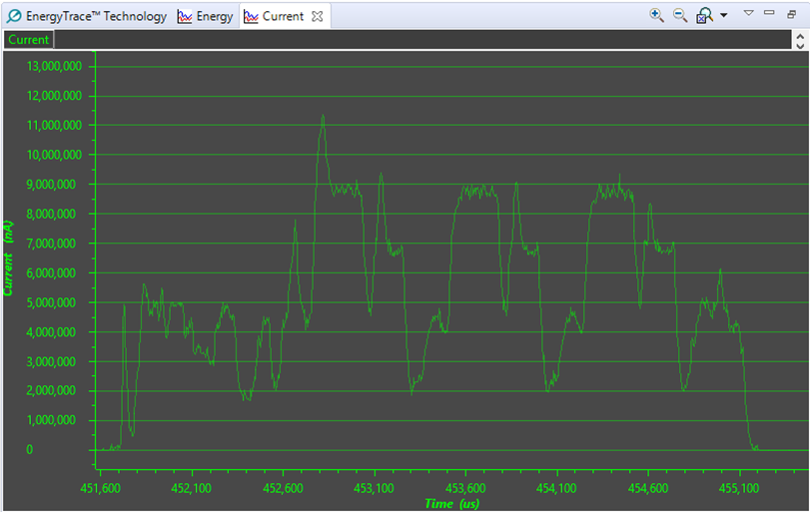
Task: Click the down chevron beside the legend bar
Action: [799, 45]
